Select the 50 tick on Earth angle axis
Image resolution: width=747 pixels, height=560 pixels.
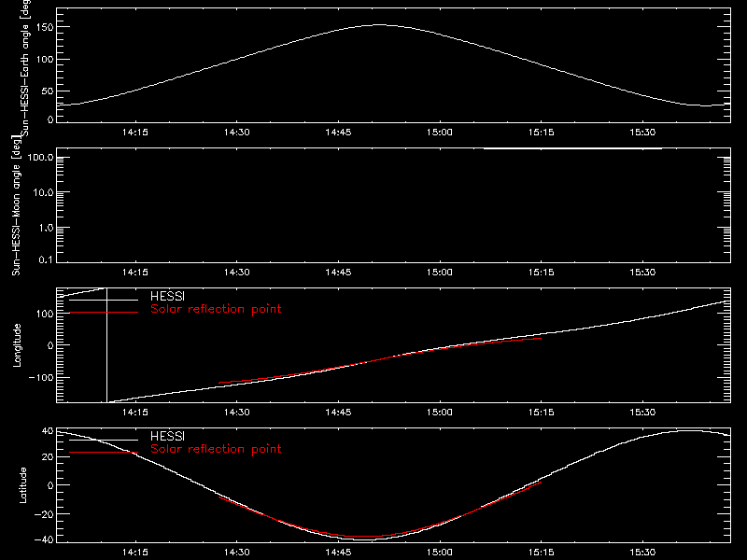coord(48,91)
